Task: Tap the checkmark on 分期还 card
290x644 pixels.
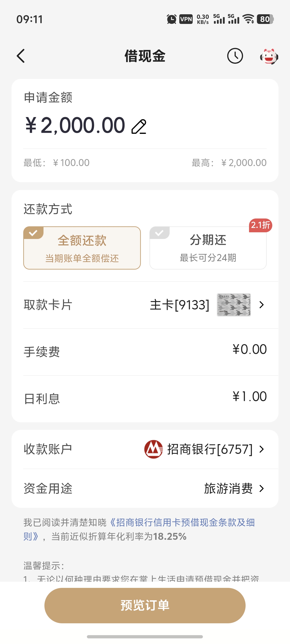Action: 159,233
